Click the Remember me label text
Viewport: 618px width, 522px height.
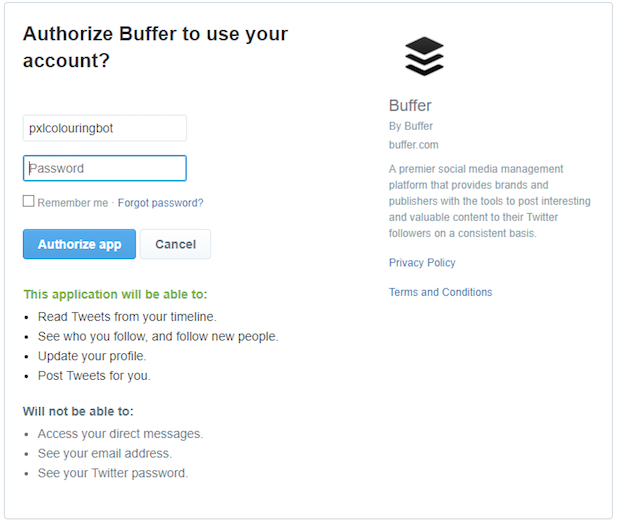coord(73,203)
